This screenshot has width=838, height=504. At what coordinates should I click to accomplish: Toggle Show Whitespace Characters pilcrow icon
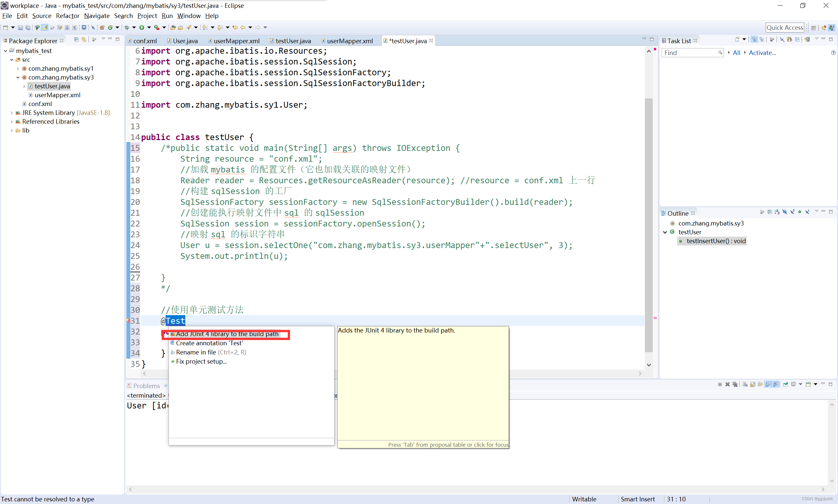(74, 27)
